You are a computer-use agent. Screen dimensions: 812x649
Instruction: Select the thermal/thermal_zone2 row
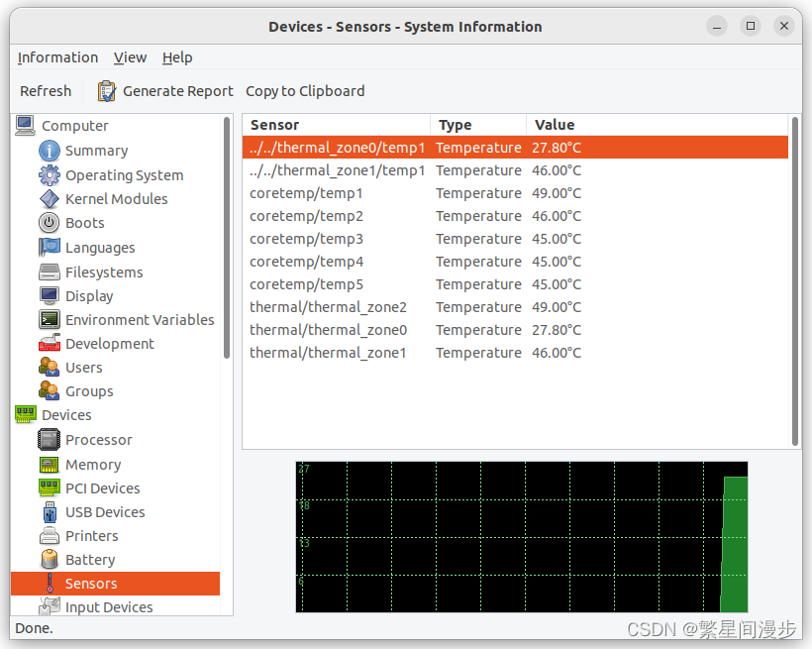[515, 307]
